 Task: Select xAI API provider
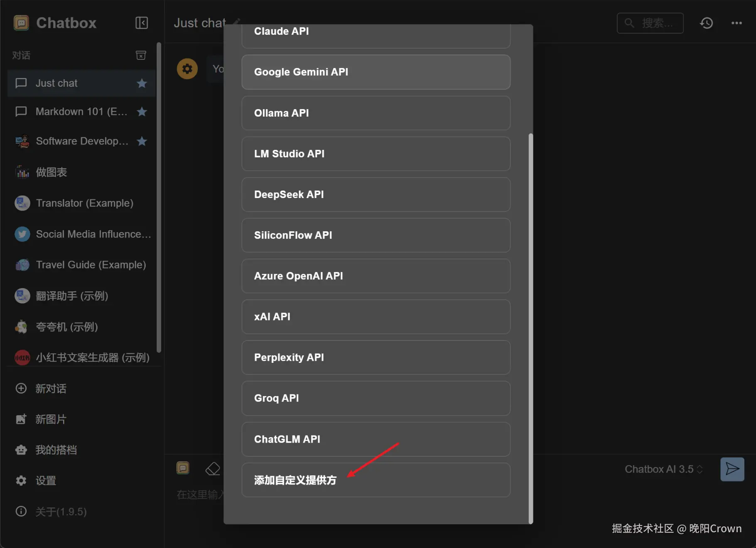pos(376,317)
